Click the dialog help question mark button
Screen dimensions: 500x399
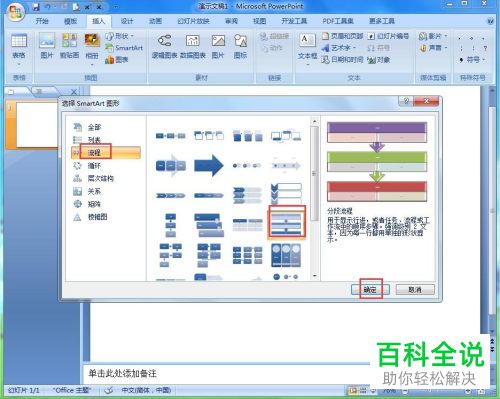pyautogui.click(x=406, y=101)
